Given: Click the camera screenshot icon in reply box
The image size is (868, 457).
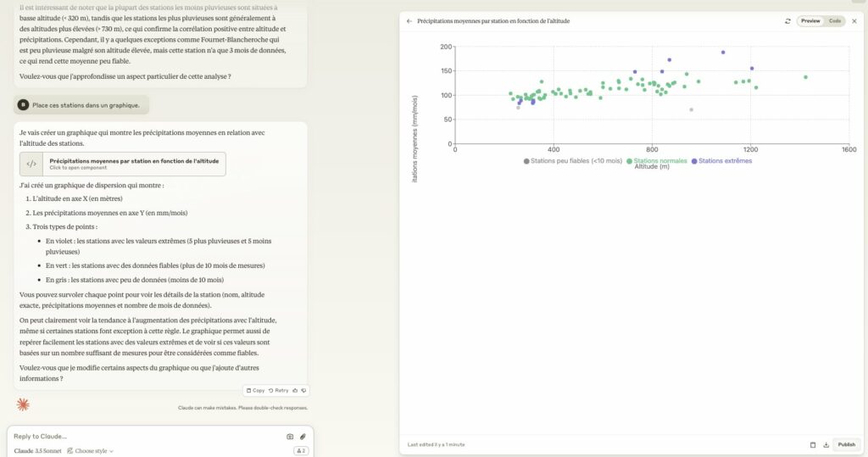Looking at the screenshot, I should click(290, 437).
